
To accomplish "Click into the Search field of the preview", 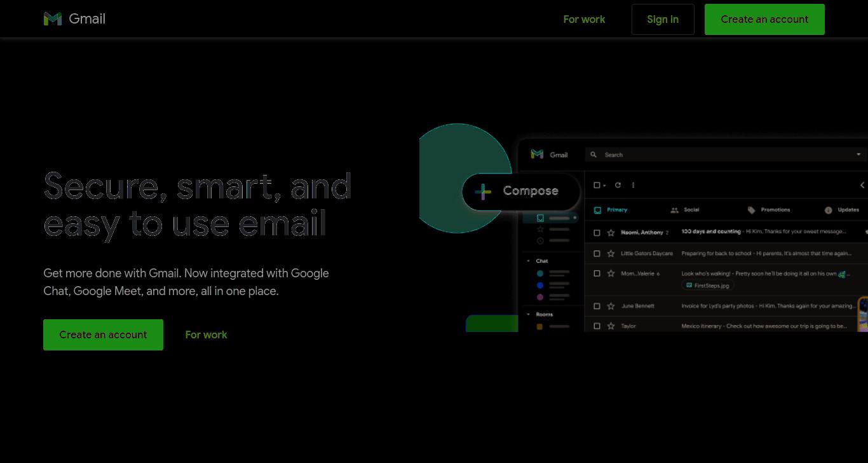I will pyautogui.click(x=726, y=155).
